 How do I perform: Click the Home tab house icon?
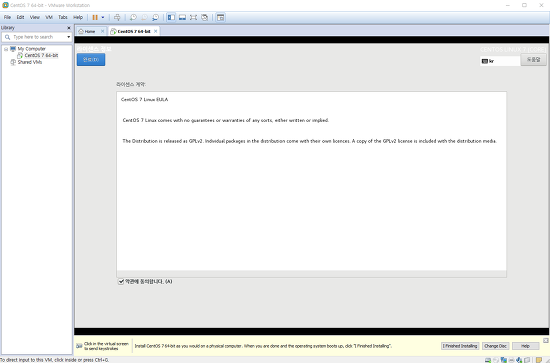81,31
